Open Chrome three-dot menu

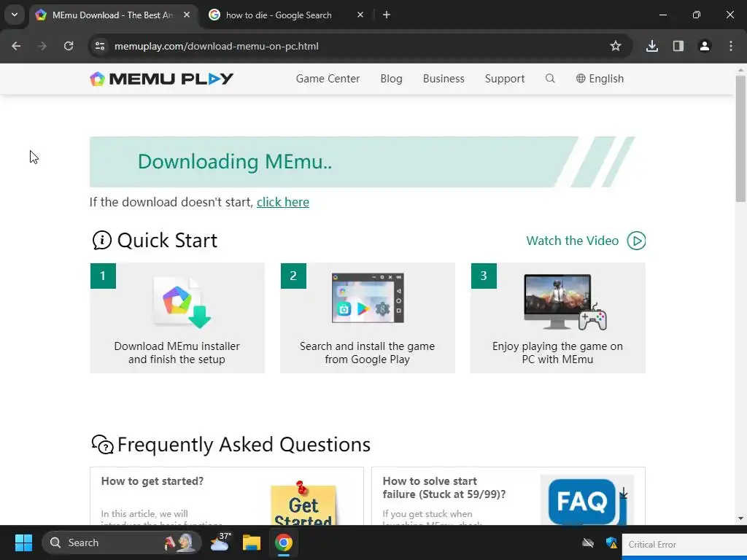click(731, 46)
